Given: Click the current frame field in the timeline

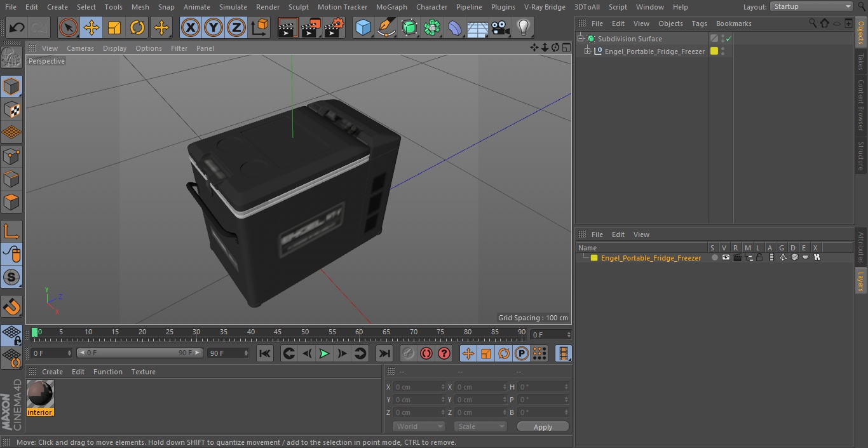Looking at the screenshot, I should coord(550,334).
